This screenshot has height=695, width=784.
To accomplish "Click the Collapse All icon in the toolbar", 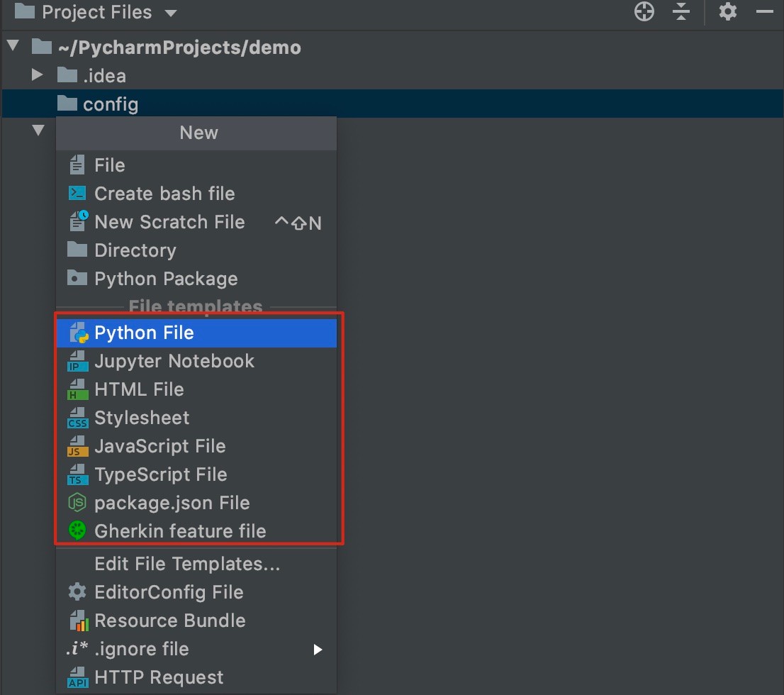I will pos(681,11).
